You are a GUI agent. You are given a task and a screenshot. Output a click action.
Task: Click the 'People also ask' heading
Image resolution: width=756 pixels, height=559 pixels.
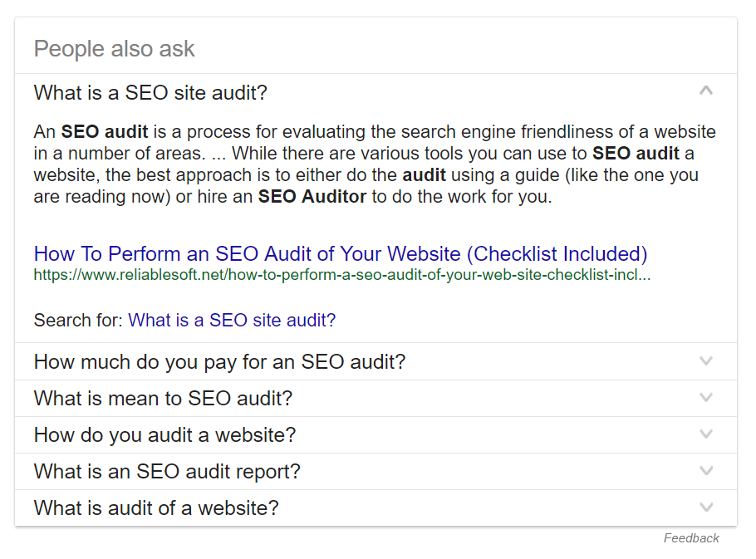tap(114, 49)
